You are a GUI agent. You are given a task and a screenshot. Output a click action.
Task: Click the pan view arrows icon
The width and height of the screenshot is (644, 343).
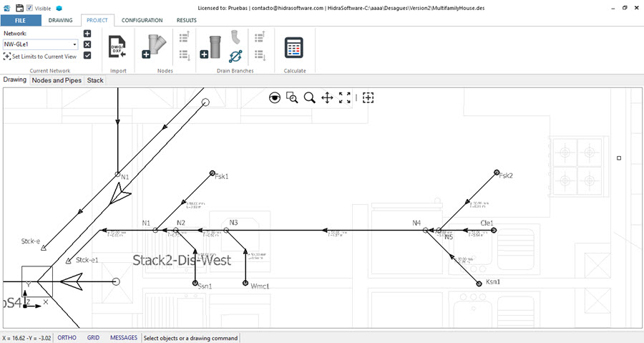coord(327,97)
